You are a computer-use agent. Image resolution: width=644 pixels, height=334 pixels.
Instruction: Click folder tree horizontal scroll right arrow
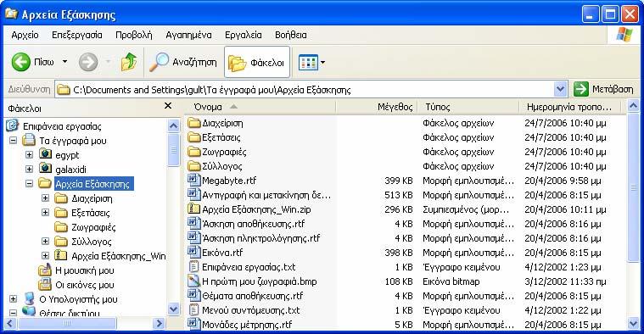point(160,324)
